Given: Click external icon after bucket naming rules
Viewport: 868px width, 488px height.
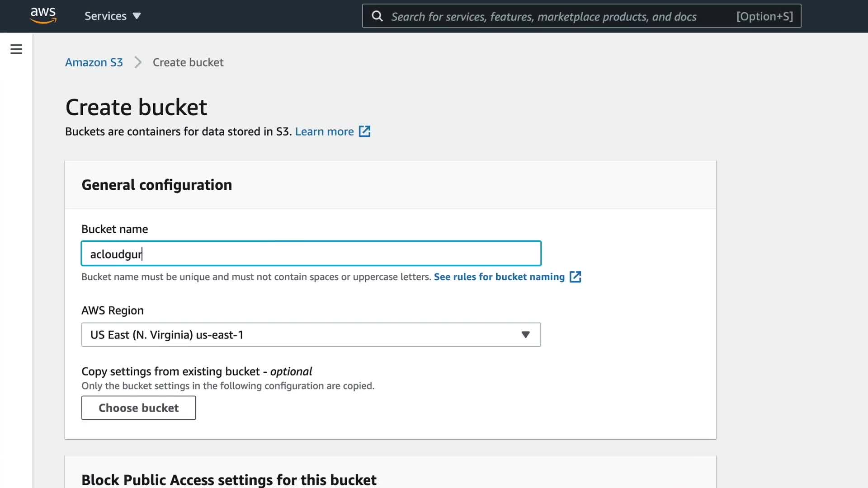Looking at the screenshot, I should [575, 277].
